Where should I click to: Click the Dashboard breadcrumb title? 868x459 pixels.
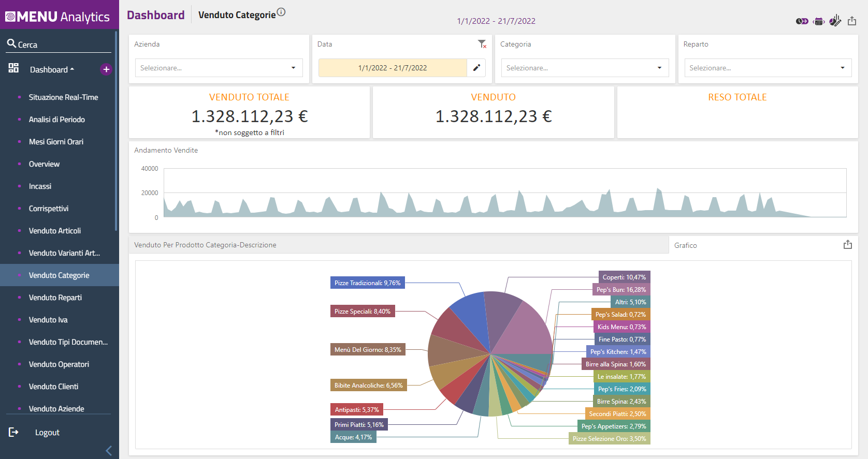156,15
